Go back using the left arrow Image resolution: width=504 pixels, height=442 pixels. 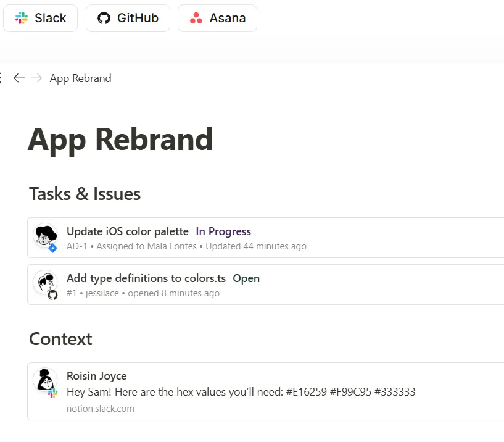point(19,78)
